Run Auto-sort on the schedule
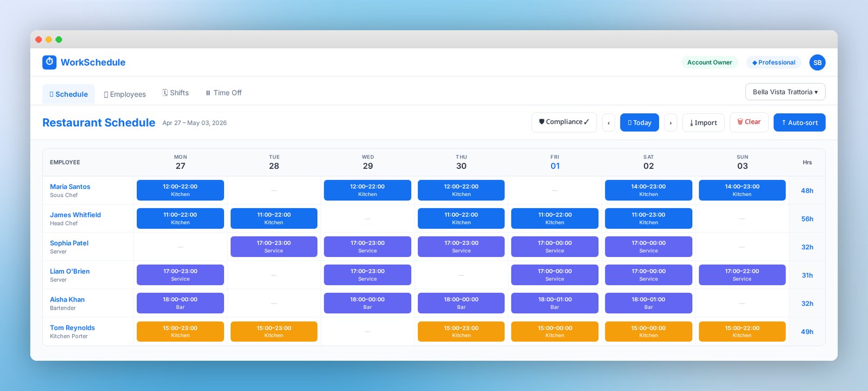This screenshot has height=391, width=868. tap(800, 123)
